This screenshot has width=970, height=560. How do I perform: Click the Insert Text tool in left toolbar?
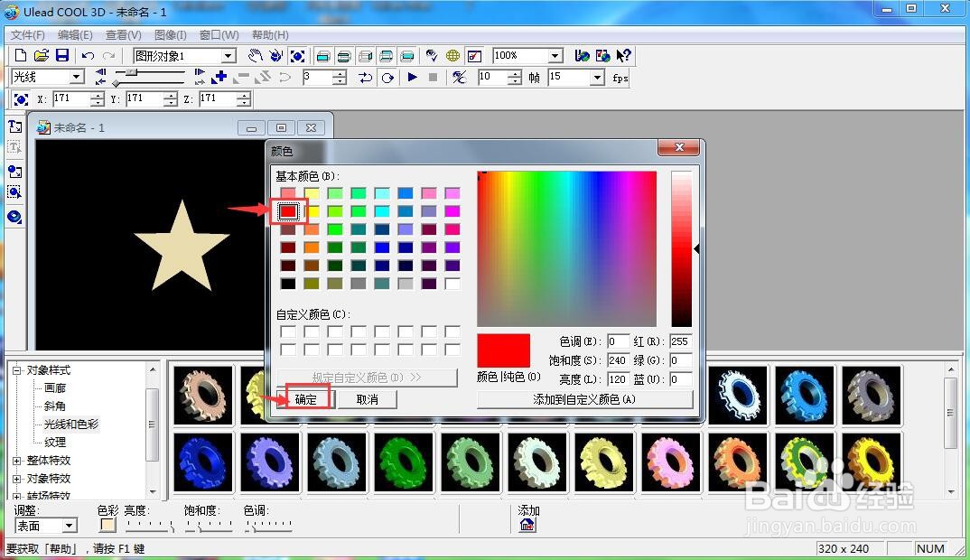(14, 126)
